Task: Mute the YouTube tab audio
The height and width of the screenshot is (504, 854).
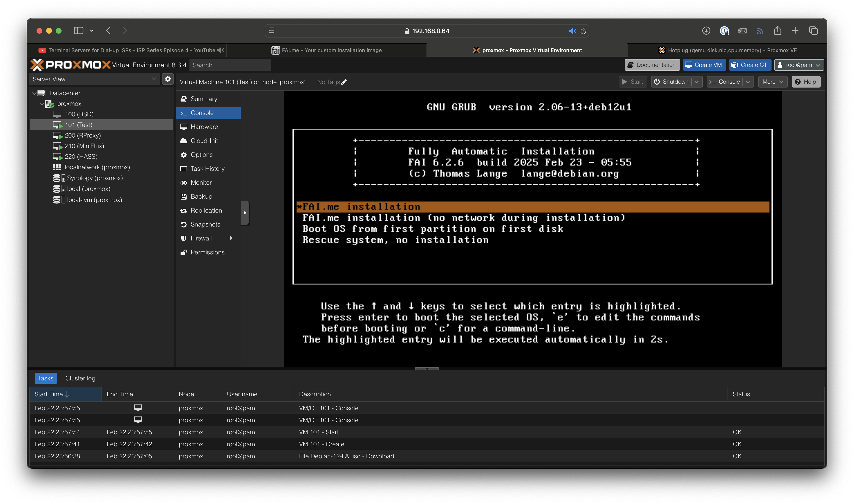Action: [x=220, y=50]
